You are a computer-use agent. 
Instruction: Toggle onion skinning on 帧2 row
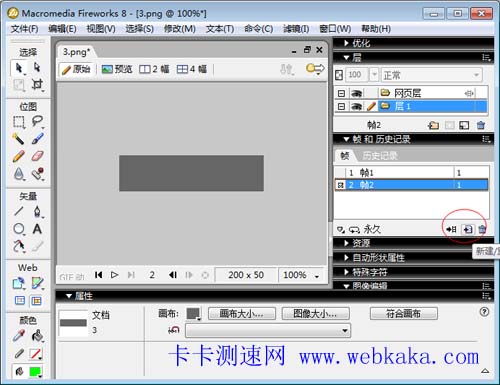click(x=340, y=185)
